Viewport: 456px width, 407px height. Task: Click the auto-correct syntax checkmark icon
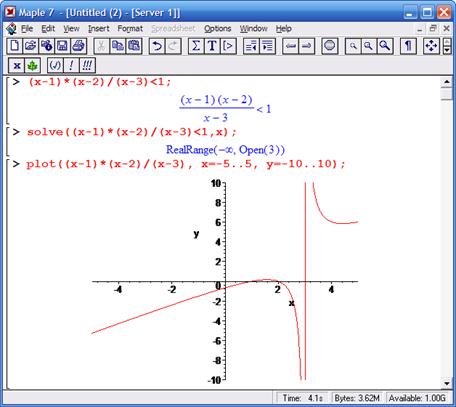click(55, 65)
